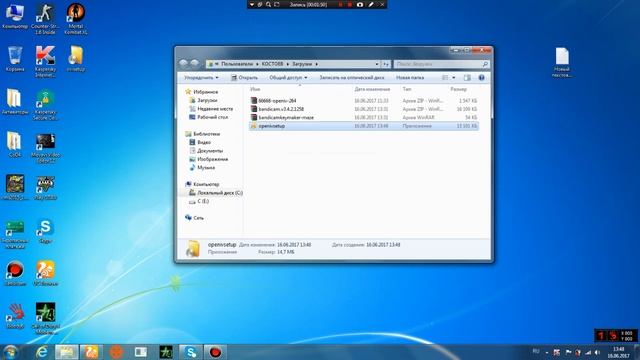Image resolution: width=640 pixels, height=360 pixels.
Task: Click the Открыть toolbar button
Action: (244, 78)
